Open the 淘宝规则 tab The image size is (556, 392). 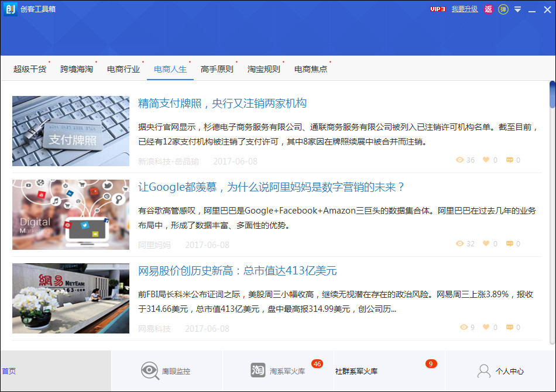tap(264, 69)
